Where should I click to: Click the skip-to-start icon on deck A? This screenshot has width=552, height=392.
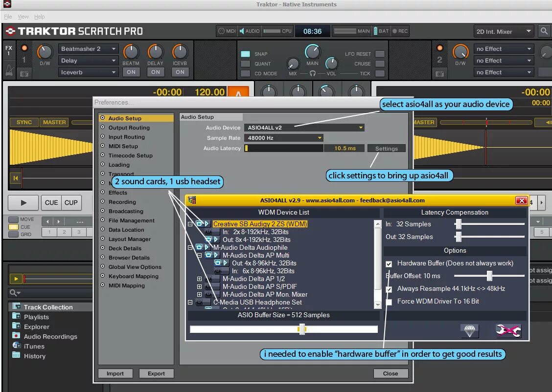[x=16, y=178]
